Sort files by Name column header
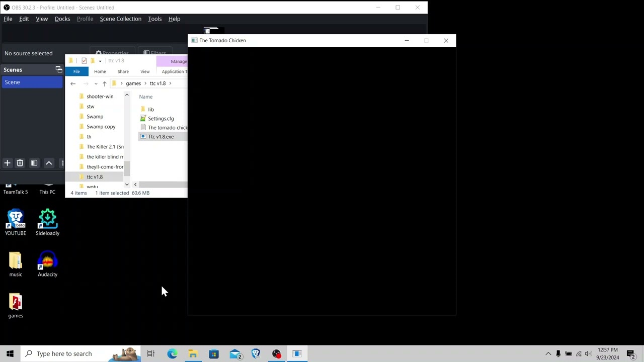644x362 pixels. coord(146,97)
